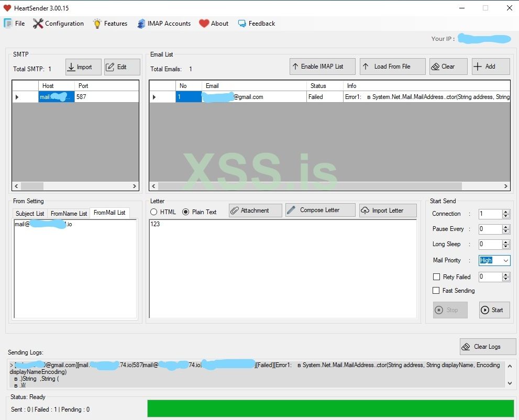This screenshot has width=519, height=420.
Task: Increase the Rety Failed count
Action: [506, 275]
